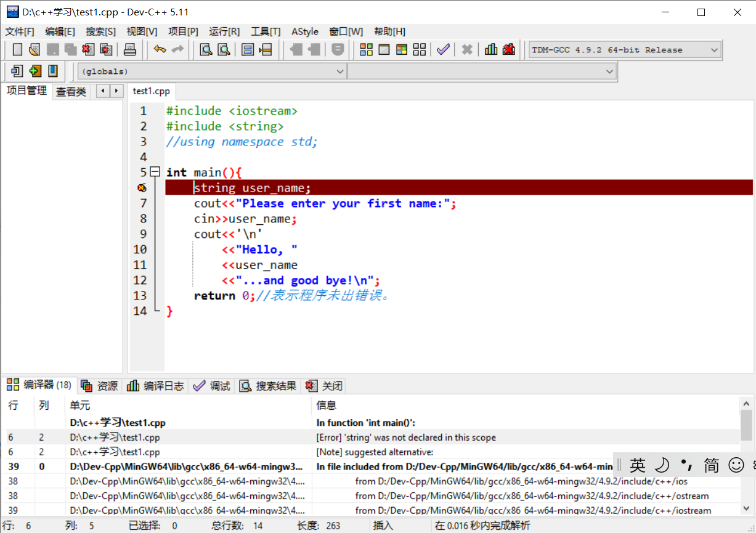The image size is (756, 533).
Task: Open the 工具[T] menu
Action: (x=266, y=31)
